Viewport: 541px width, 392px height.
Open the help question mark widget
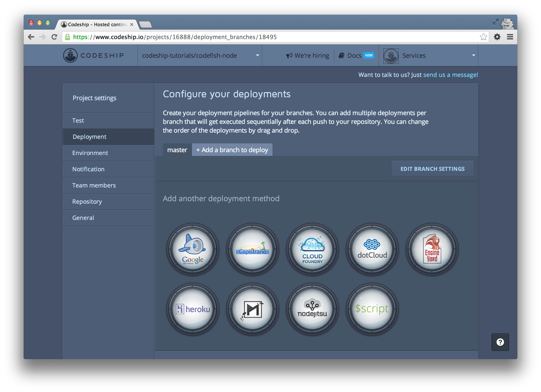(500, 342)
